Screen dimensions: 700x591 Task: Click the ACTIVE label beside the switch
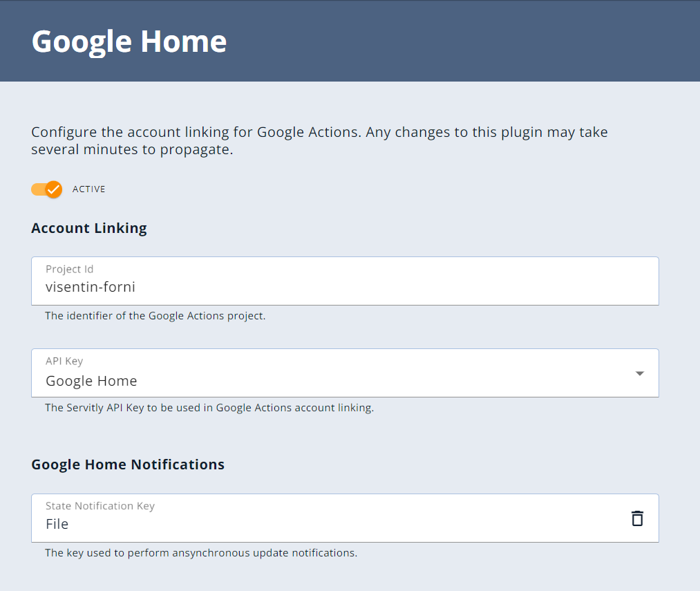click(x=89, y=189)
